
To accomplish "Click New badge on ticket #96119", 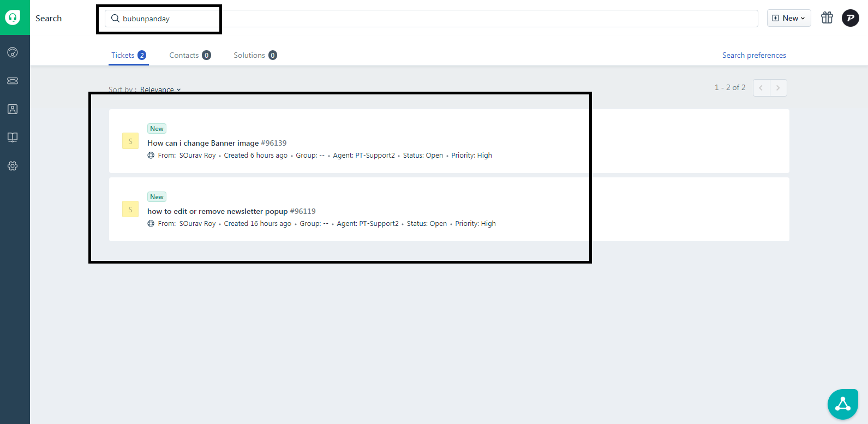I will 157,197.
